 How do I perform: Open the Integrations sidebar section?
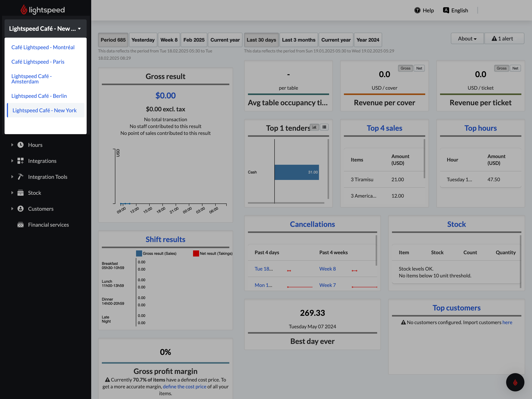42,161
